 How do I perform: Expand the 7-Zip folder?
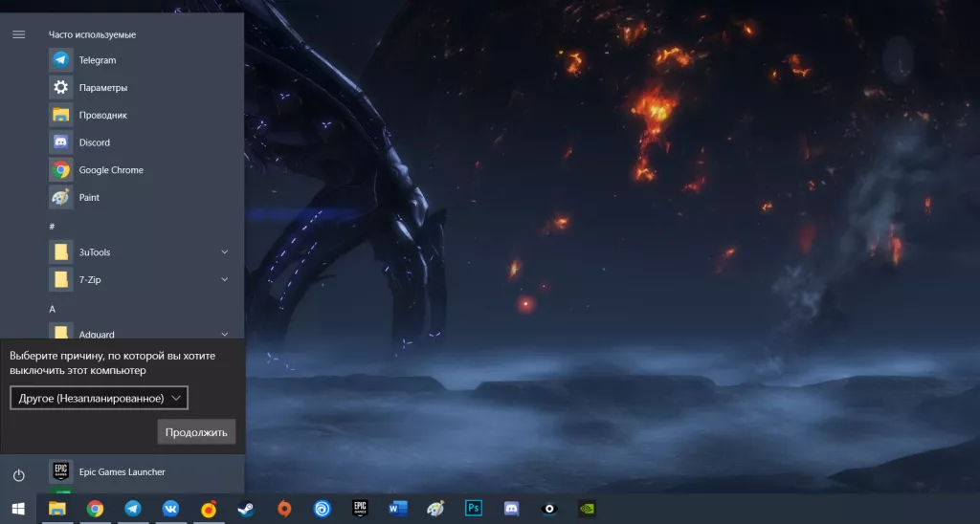(225, 279)
